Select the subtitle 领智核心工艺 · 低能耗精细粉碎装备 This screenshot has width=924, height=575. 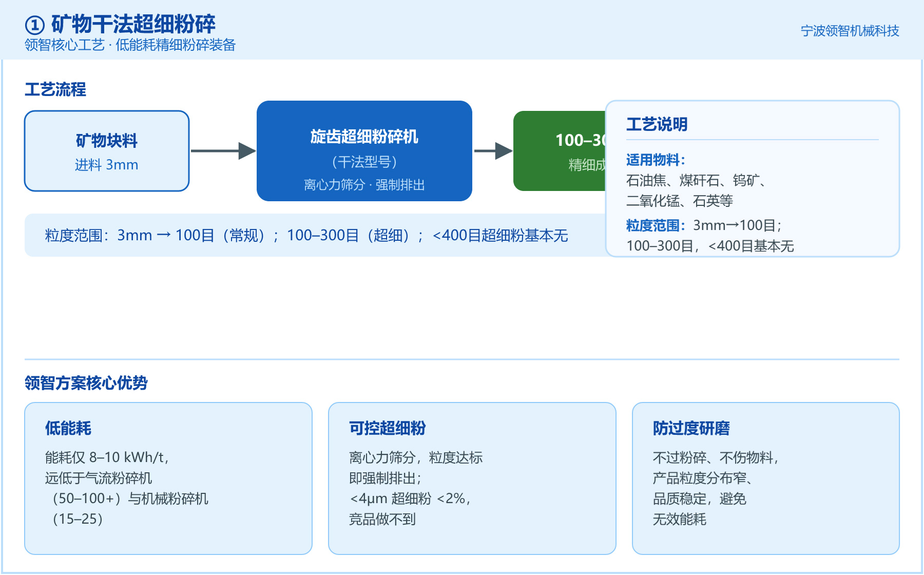click(130, 45)
